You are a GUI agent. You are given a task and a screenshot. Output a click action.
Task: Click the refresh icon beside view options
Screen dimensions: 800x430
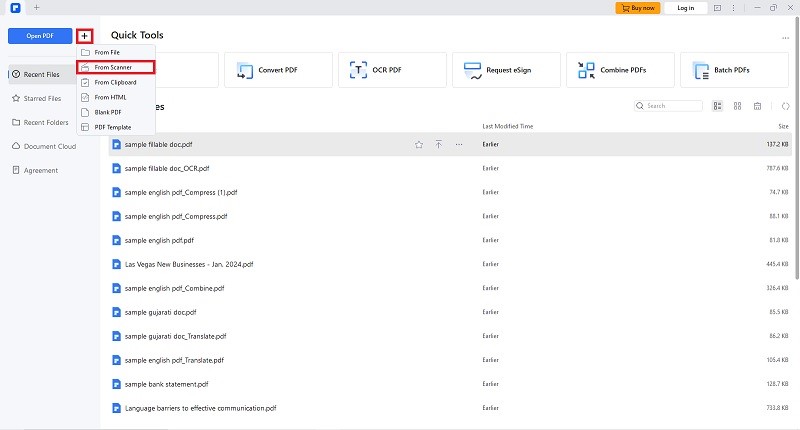tap(786, 106)
